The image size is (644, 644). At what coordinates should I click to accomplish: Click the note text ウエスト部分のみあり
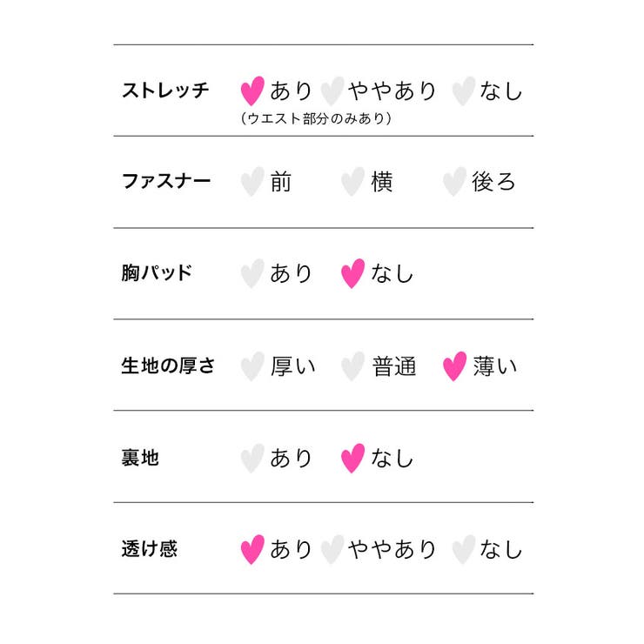[x=316, y=118]
